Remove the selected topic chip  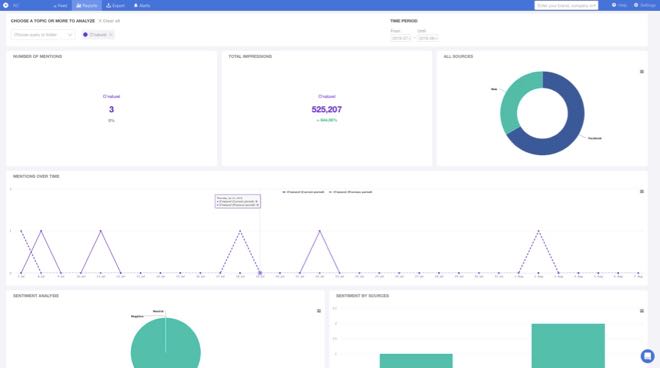tap(111, 35)
